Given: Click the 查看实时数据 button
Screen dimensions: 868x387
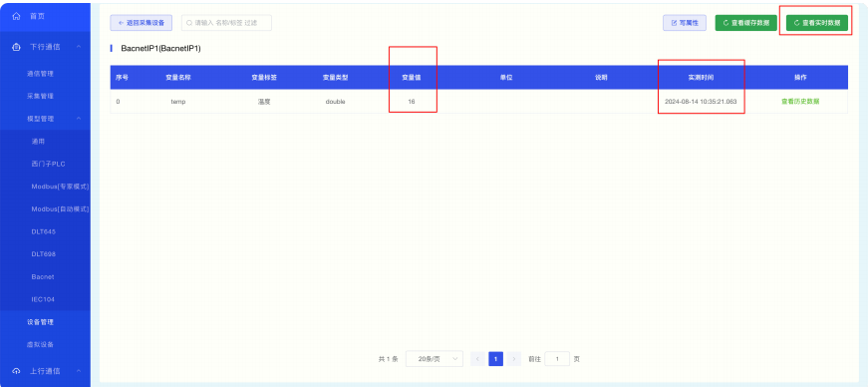Looking at the screenshot, I should click(x=817, y=23).
